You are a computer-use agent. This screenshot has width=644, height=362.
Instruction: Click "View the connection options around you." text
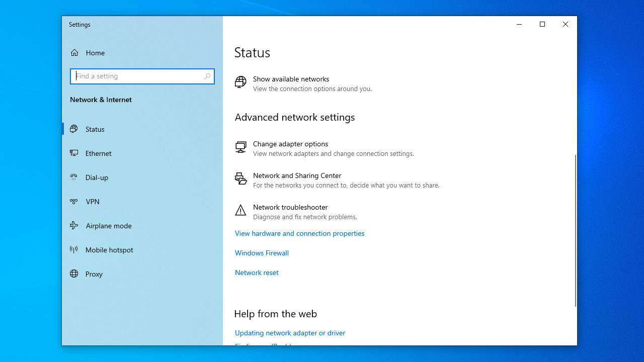click(312, 89)
